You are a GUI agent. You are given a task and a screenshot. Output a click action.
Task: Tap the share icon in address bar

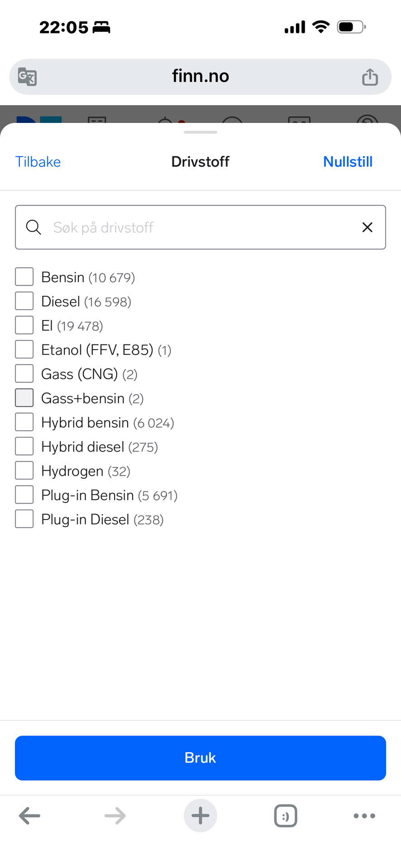(370, 77)
